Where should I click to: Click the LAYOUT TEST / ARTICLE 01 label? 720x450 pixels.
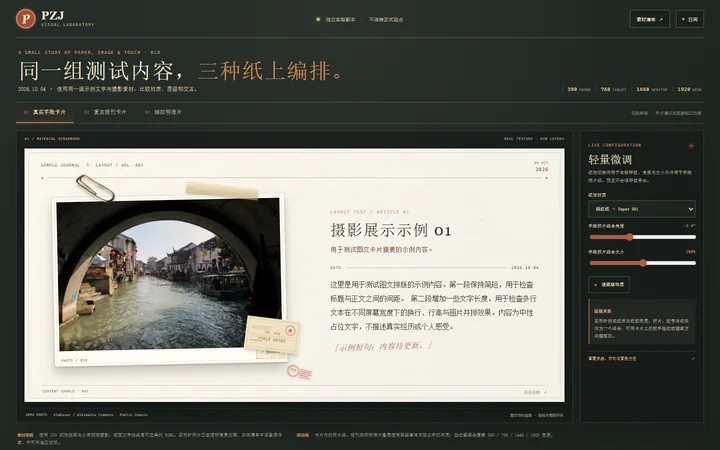369,212
